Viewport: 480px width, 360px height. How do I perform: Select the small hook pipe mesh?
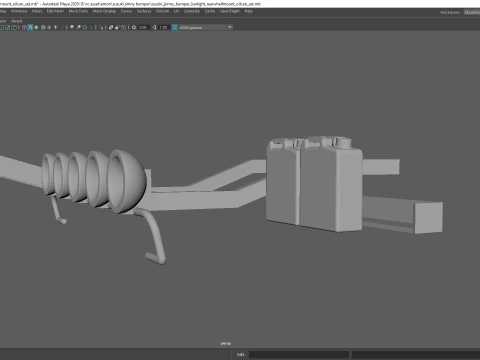(57, 210)
